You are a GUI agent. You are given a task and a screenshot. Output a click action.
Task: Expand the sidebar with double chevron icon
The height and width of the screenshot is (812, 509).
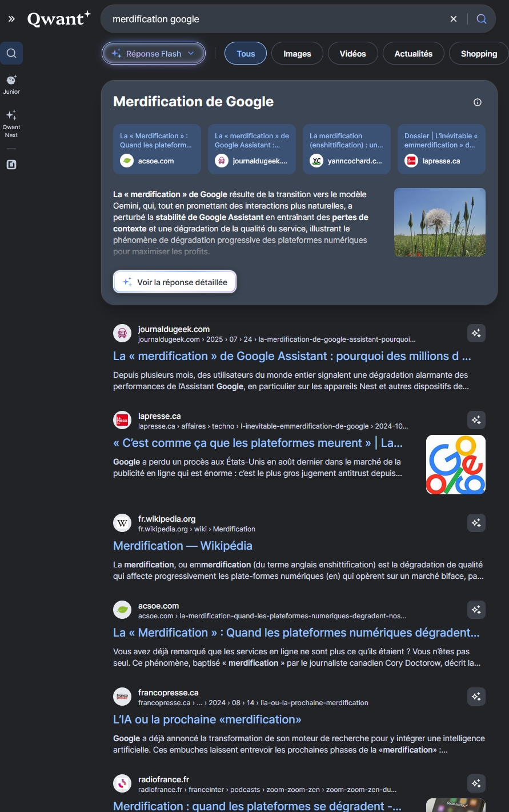[x=11, y=19]
